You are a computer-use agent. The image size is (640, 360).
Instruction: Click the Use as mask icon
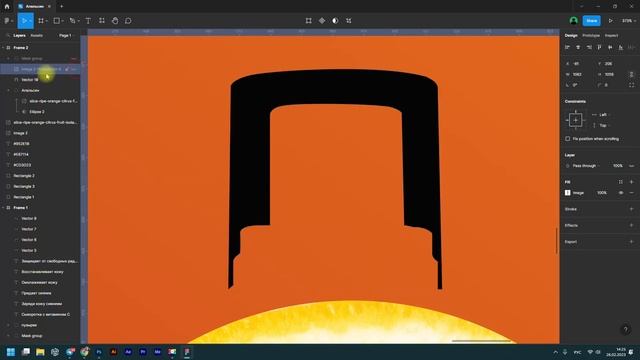(x=335, y=21)
